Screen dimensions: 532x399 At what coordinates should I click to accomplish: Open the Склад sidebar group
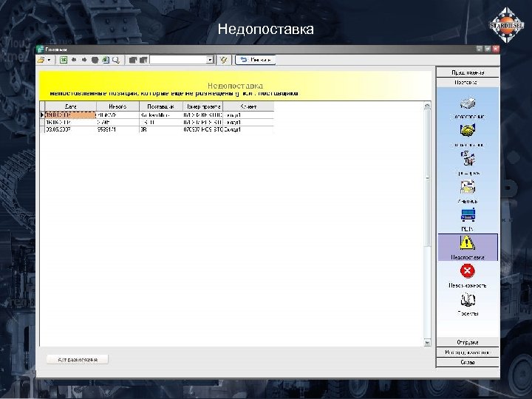click(x=468, y=362)
